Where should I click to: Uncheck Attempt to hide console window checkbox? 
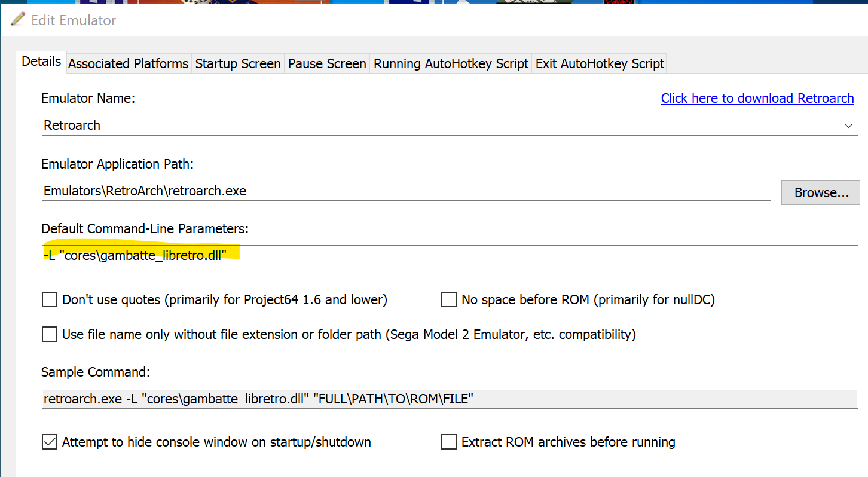50,442
